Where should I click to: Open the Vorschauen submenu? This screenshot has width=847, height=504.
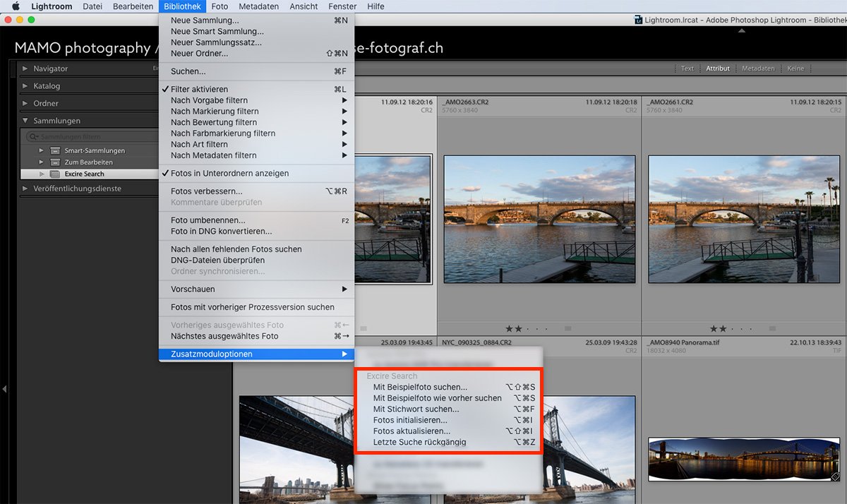point(257,289)
